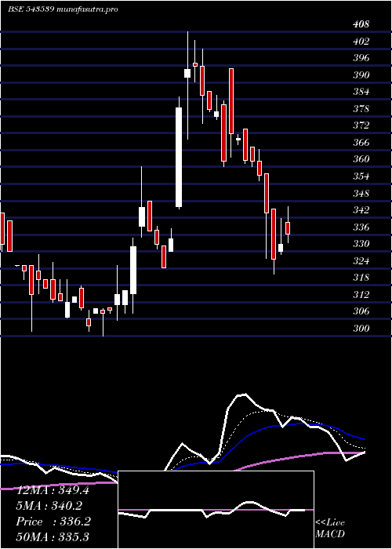Image resolution: width=392 pixels, height=549 pixels.
Task: Click the BSE 543539 munafasutra.pro title text
Action: (63, 9)
